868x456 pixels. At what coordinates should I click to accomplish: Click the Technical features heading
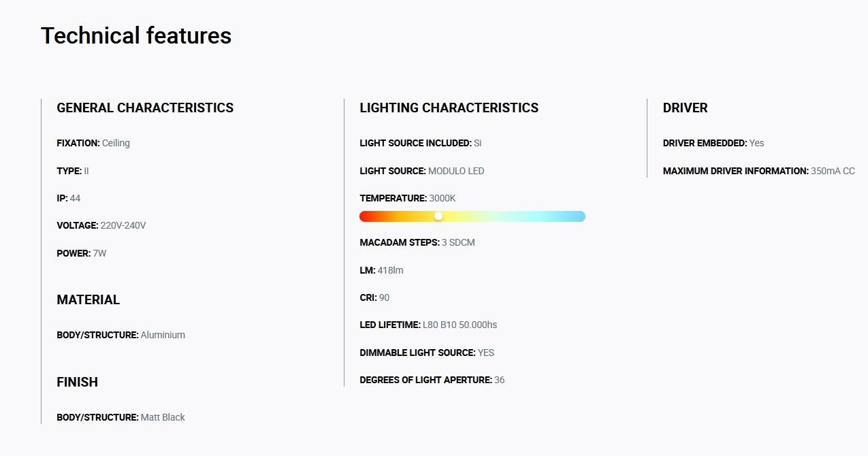coord(136,35)
